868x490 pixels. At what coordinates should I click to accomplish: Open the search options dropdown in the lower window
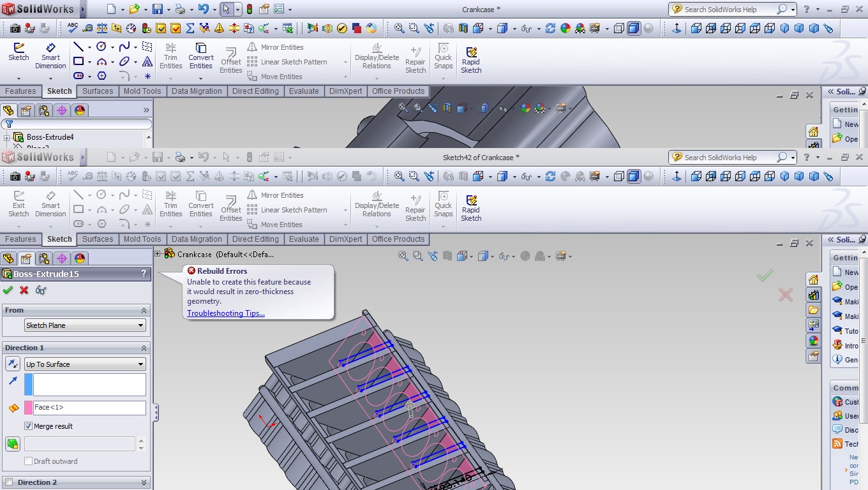click(793, 158)
